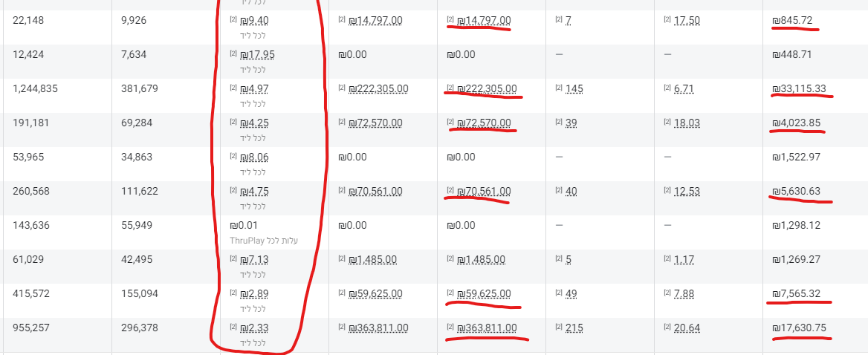Open the ₪7,565.32 amount

(796, 294)
